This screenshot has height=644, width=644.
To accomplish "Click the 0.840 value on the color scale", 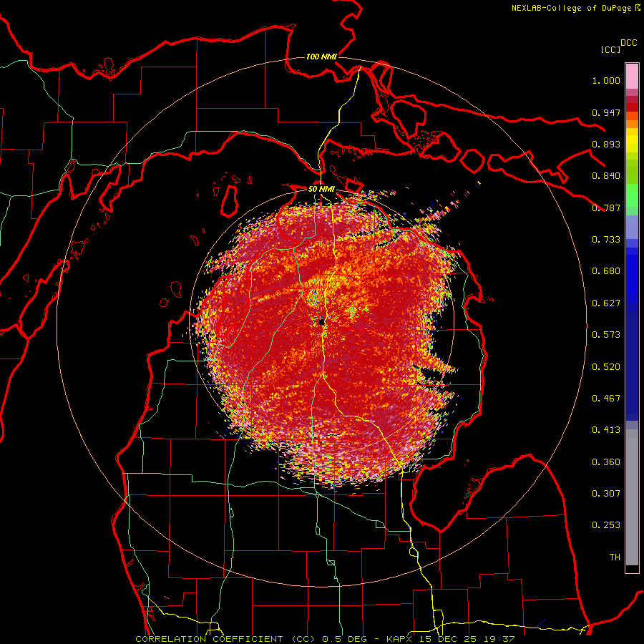I will coord(606,176).
